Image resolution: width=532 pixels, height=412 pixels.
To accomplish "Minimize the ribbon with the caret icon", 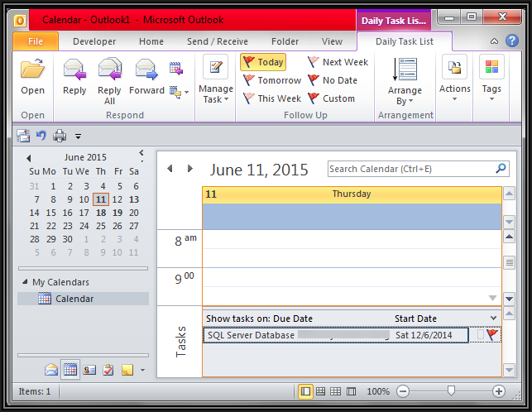I will (494, 41).
